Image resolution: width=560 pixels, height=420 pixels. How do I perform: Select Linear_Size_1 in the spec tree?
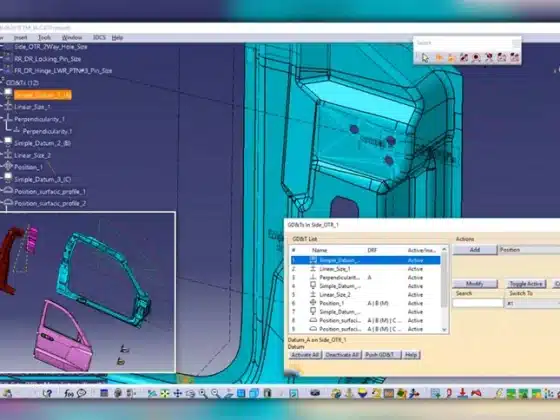32,107
